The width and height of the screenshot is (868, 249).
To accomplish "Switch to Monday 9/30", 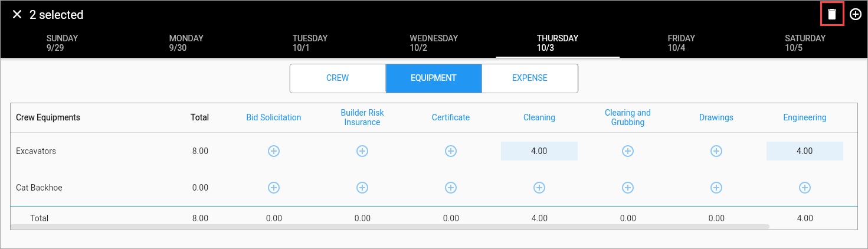I will point(186,43).
